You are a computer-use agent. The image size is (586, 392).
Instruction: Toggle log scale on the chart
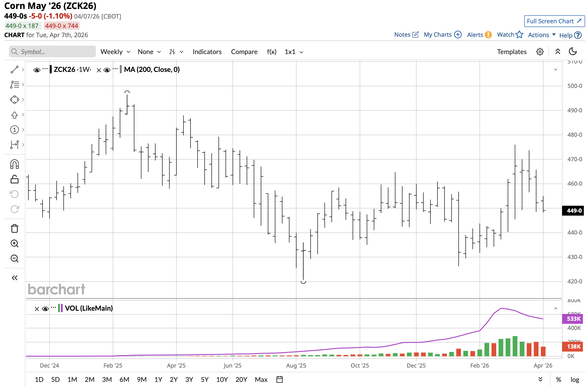point(574,380)
